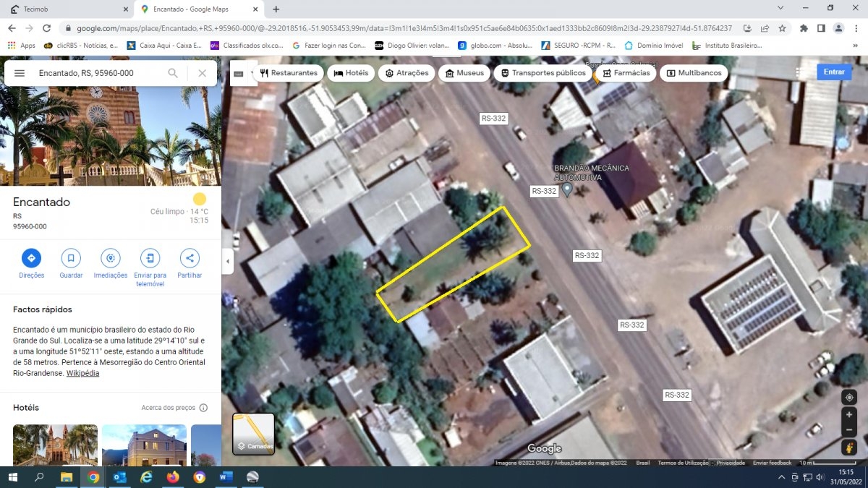
Task: Save place with Guardar icon
Action: 71,258
